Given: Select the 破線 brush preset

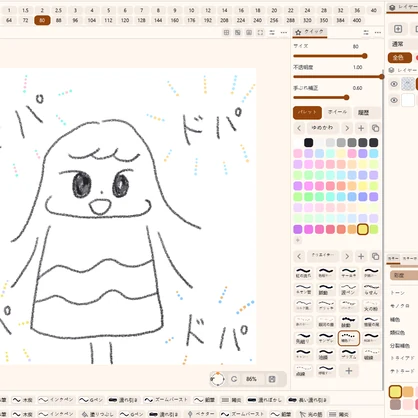Looking at the screenshot, I should point(371,354).
